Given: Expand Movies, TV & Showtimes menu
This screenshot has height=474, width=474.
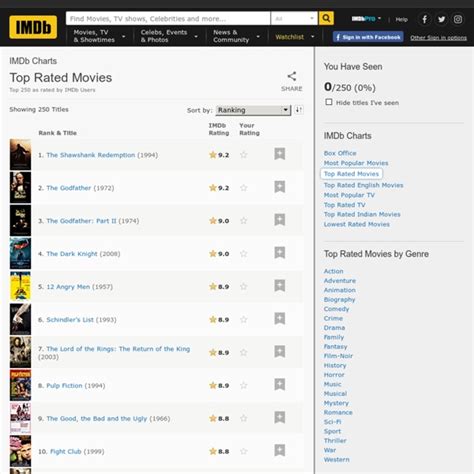Looking at the screenshot, I should tap(99, 36).
